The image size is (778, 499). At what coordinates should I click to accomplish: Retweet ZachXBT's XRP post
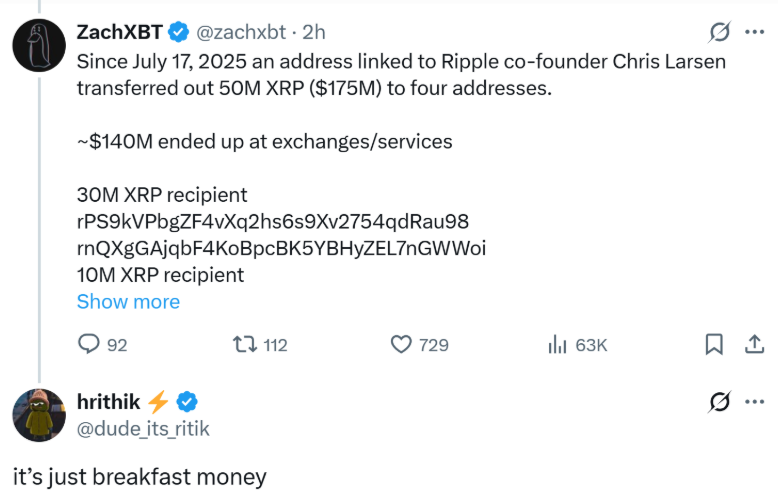tap(243, 345)
